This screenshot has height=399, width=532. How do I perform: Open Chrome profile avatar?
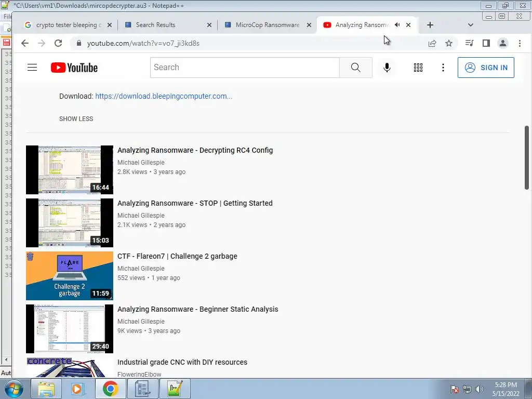[x=503, y=43]
